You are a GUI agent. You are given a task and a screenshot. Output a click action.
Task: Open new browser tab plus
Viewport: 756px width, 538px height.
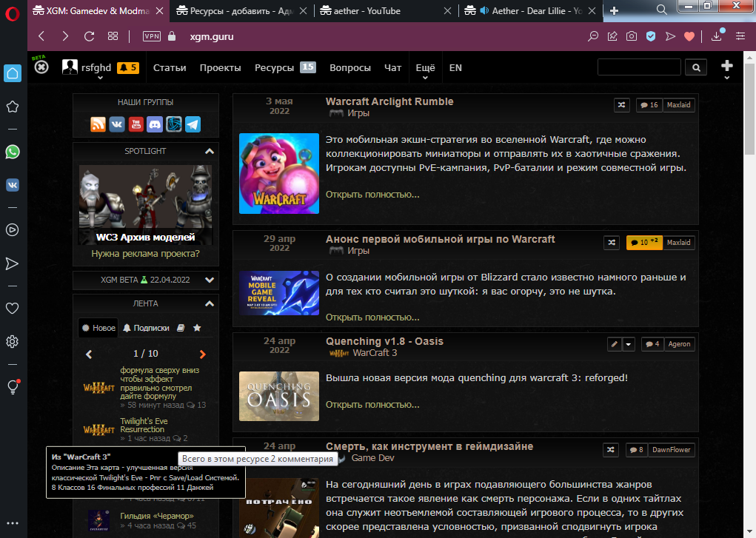coord(615,10)
